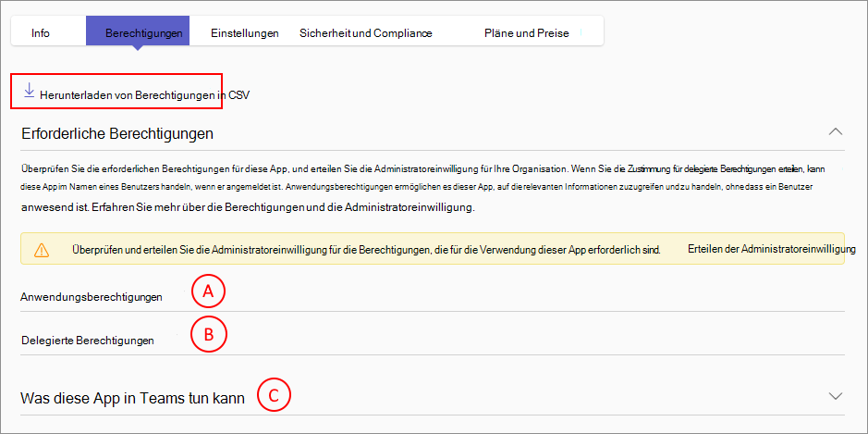Viewport: 868px width, 434px height.
Task: Click 'Herunterladen von Berechtigungen in CSV' link
Action: 144,94
